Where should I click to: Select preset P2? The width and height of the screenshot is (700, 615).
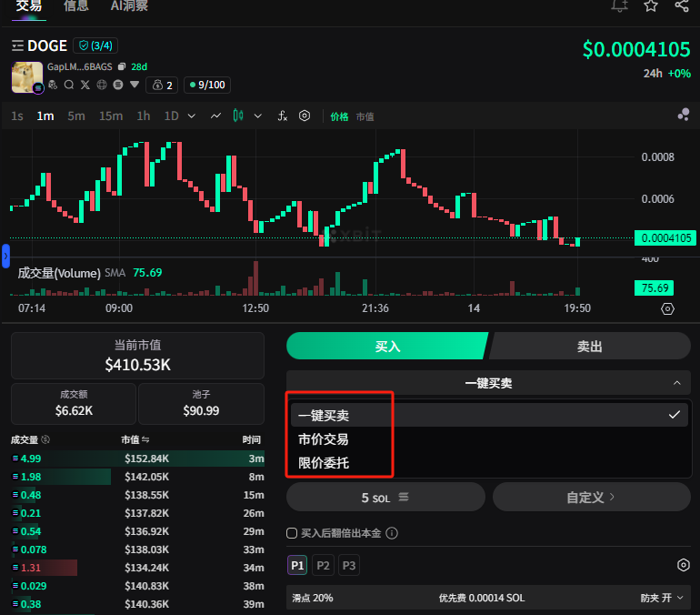(323, 566)
